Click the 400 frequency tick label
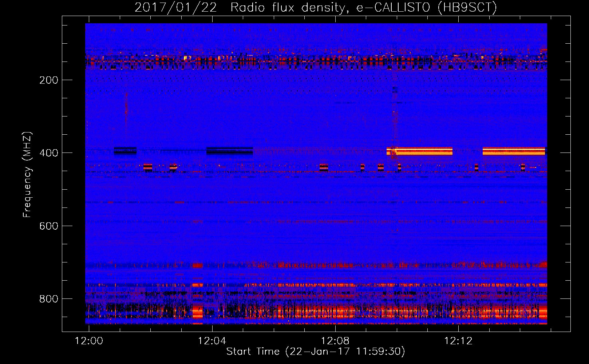This screenshot has height=364, width=589. tap(49, 153)
